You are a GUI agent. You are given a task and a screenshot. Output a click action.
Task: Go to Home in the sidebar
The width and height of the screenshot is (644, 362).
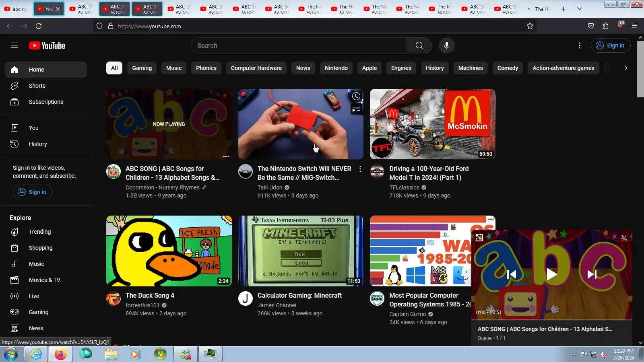coord(46,70)
